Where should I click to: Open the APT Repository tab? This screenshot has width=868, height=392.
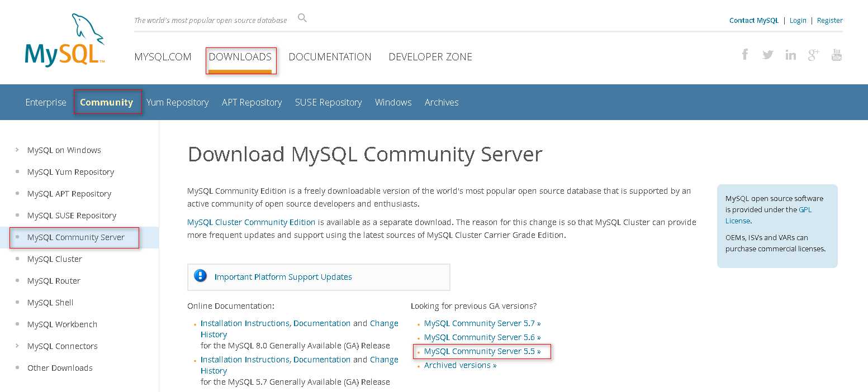252,102
